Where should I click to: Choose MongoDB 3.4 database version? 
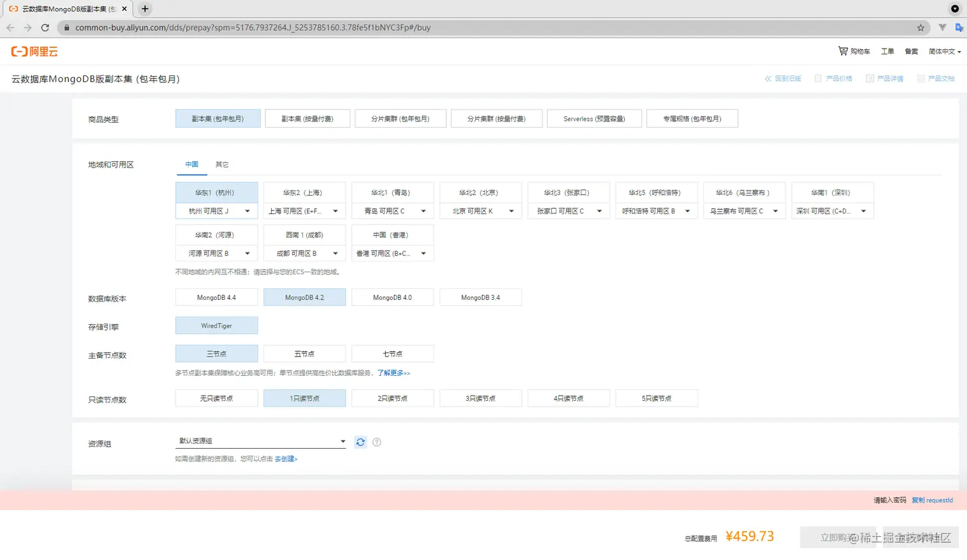pyautogui.click(x=480, y=297)
